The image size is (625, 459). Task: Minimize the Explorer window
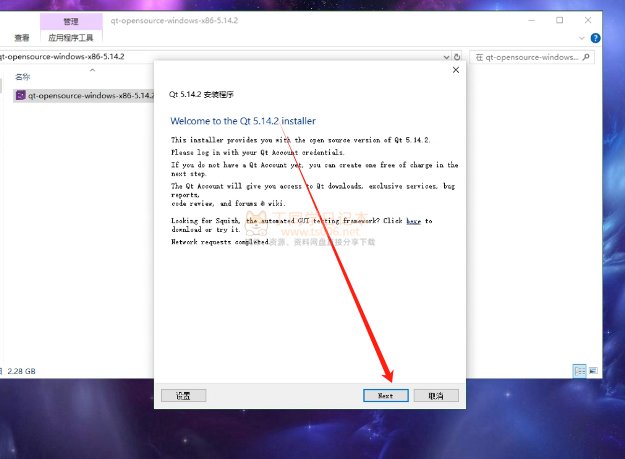click(x=531, y=20)
